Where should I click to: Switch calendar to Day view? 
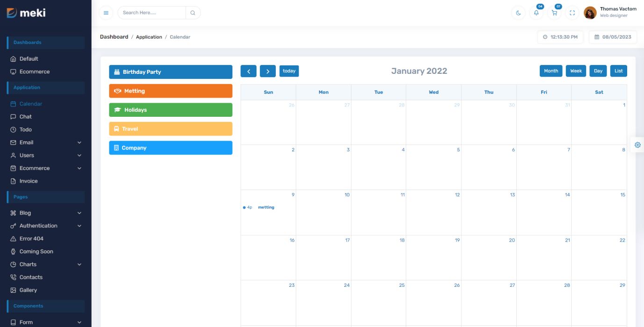pyautogui.click(x=598, y=71)
